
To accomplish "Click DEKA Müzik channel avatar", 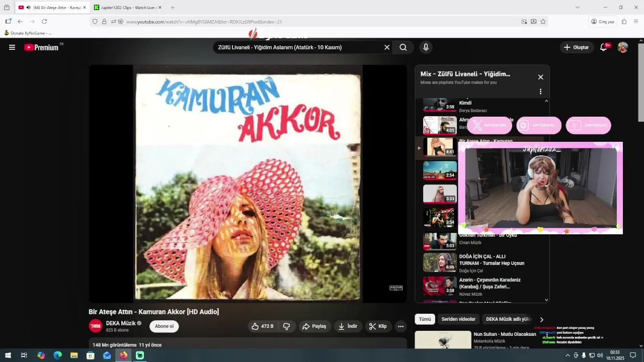I will (x=96, y=326).
